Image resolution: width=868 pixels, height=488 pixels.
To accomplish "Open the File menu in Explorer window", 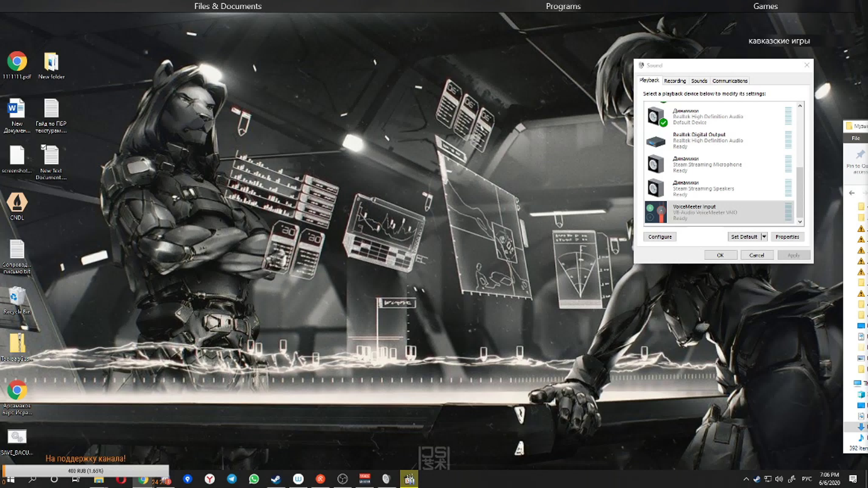I will 855,138.
